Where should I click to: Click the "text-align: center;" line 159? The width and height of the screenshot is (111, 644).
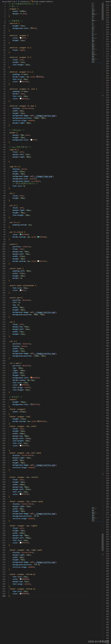coord(22,387)
